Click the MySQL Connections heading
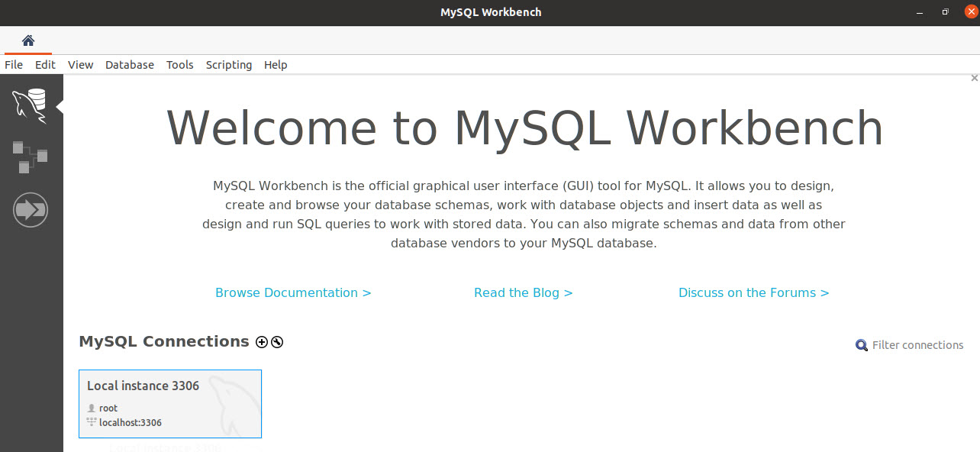Viewport: 980px width, 452px height. (164, 341)
